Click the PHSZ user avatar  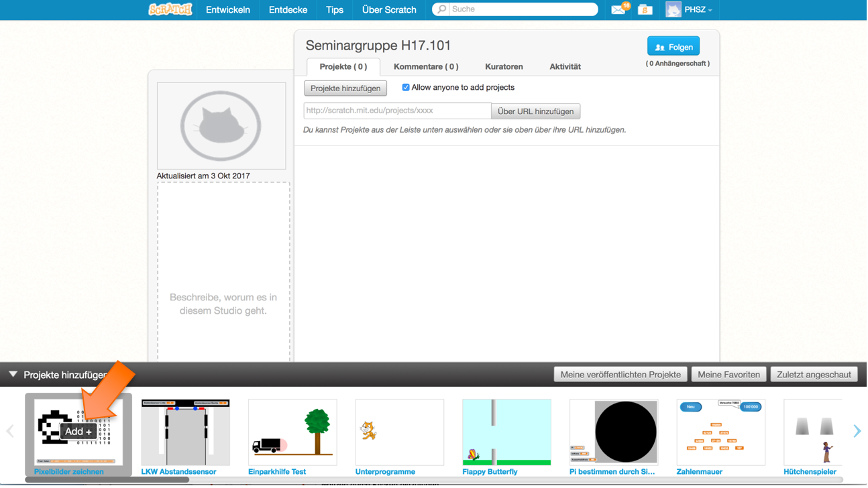tap(673, 9)
